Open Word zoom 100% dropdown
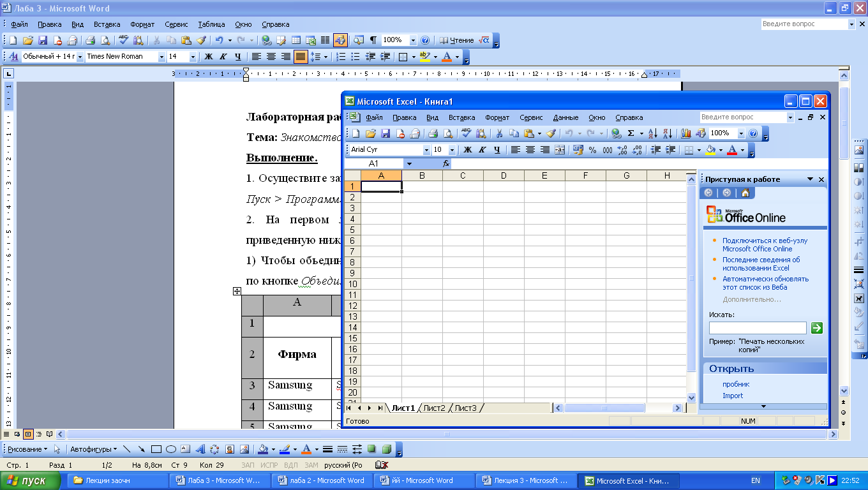868x490 pixels. (413, 40)
